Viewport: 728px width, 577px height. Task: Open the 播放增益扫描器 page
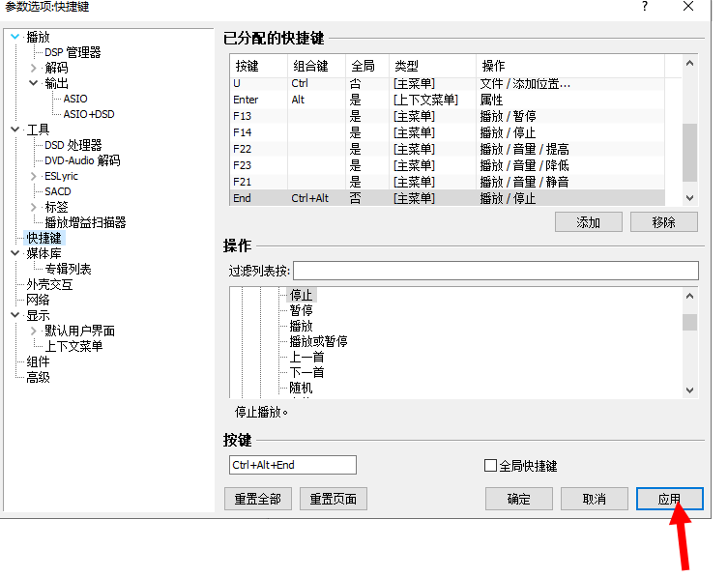(85, 223)
